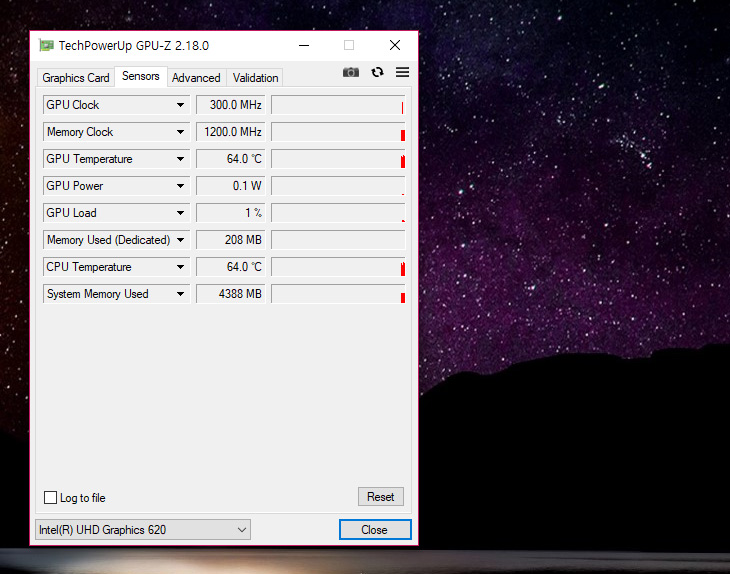Viewport: 730px width, 574px height.
Task: Click the 1 % GPU Load value
Action: [x=230, y=213]
